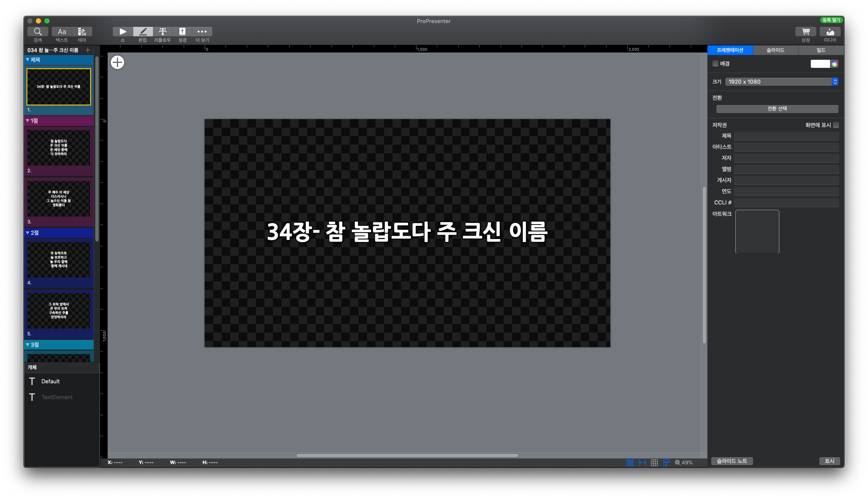Image resolution: width=868 pixels, height=499 pixels.
Task: Open the 1920 x 1080 size dropdown
Action: coord(782,82)
